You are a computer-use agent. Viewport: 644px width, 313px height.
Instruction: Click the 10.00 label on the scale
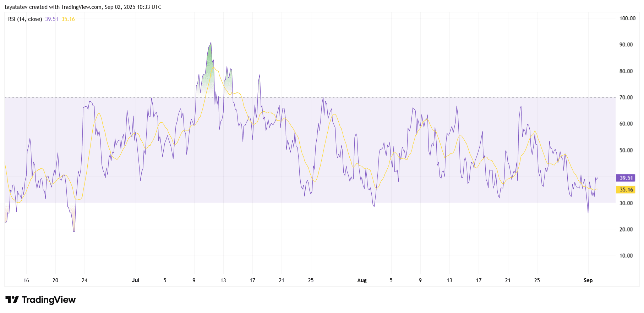pyautogui.click(x=626, y=256)
